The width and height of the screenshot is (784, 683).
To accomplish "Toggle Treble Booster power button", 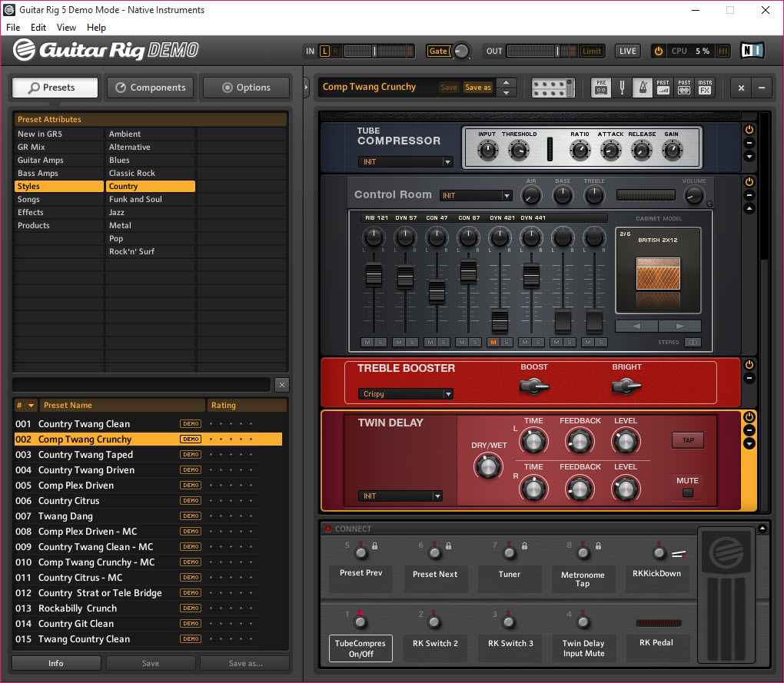I will 749,365.
